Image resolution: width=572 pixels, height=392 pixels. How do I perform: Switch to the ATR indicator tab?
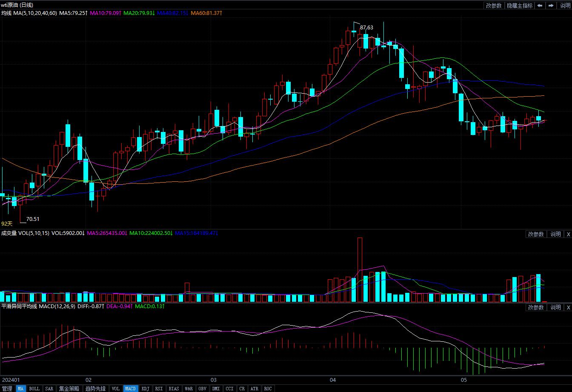click(255, 389)
